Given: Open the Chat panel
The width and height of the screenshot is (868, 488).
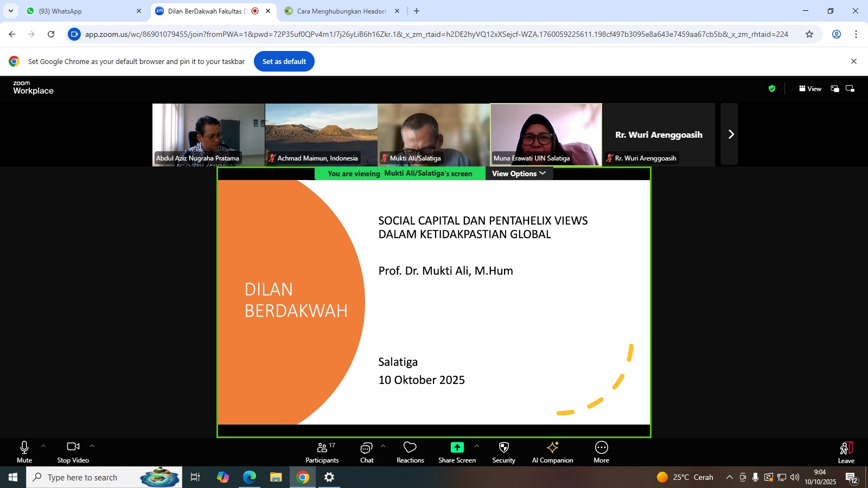Looking at the screenshot, I should coord(367,452).
